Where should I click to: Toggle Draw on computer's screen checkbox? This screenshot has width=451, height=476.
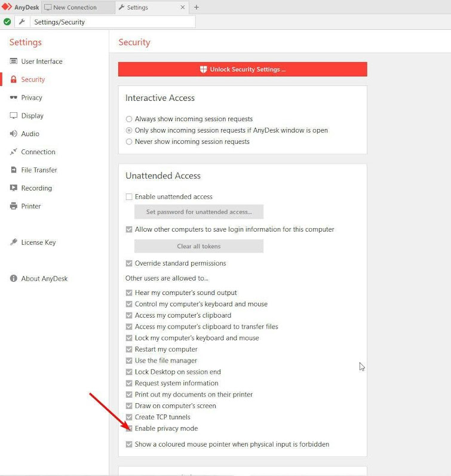[129, 406]
